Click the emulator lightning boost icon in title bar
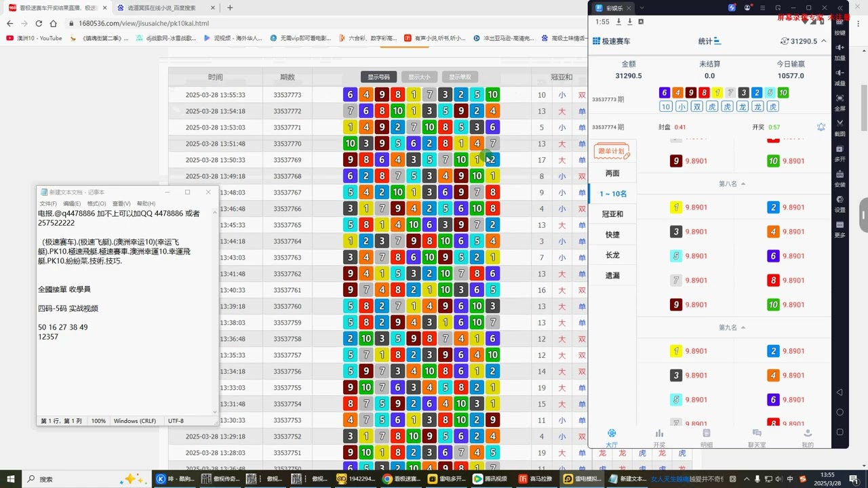868x488 pixels. click(732, 8)
